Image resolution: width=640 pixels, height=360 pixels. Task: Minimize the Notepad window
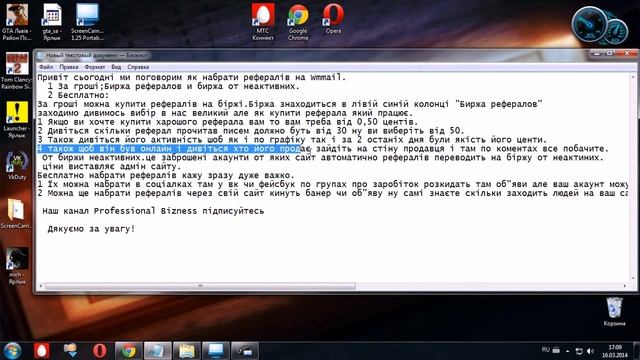(x=597, y=53)
